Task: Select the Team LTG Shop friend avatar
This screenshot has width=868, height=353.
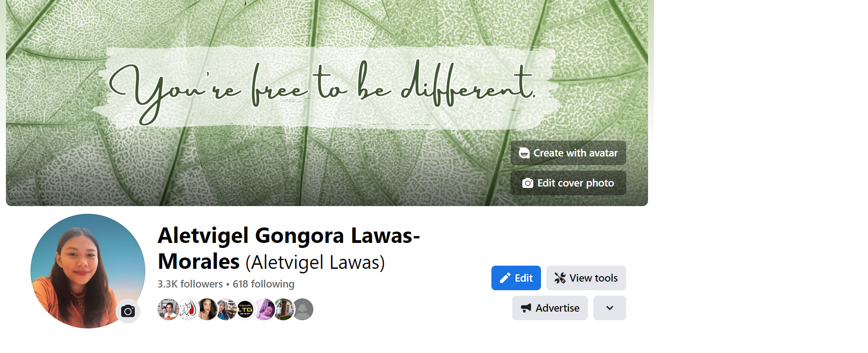Action: (x=245, y=309)
